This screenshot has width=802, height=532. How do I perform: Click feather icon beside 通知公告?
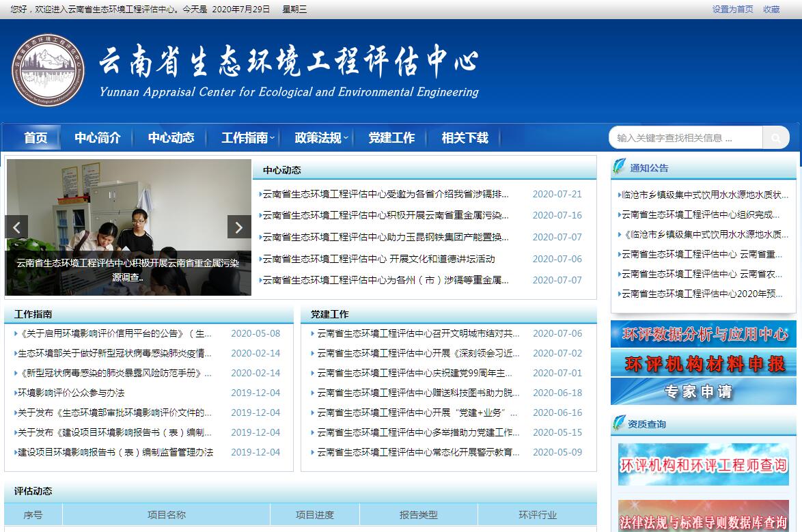pyautogui.click(x=619, y=167)
